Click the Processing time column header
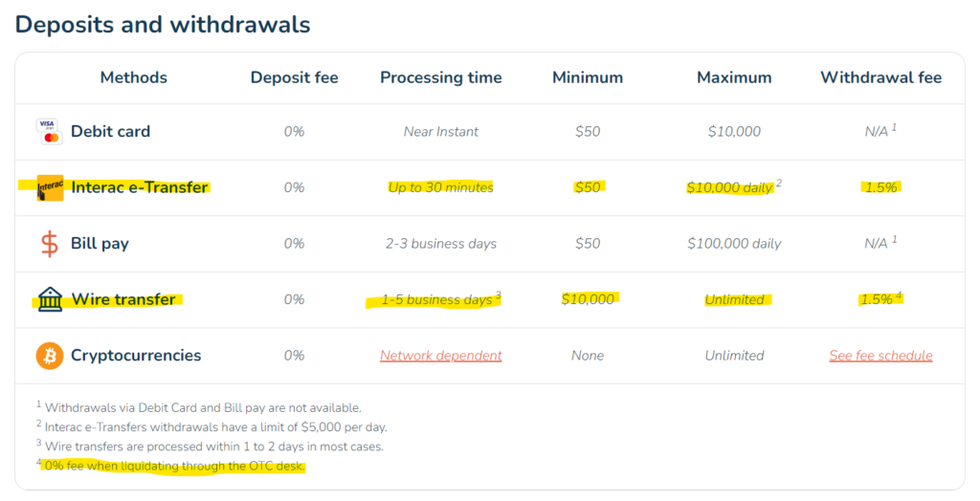Screen dimensions: 980x501 pos(440,77)
